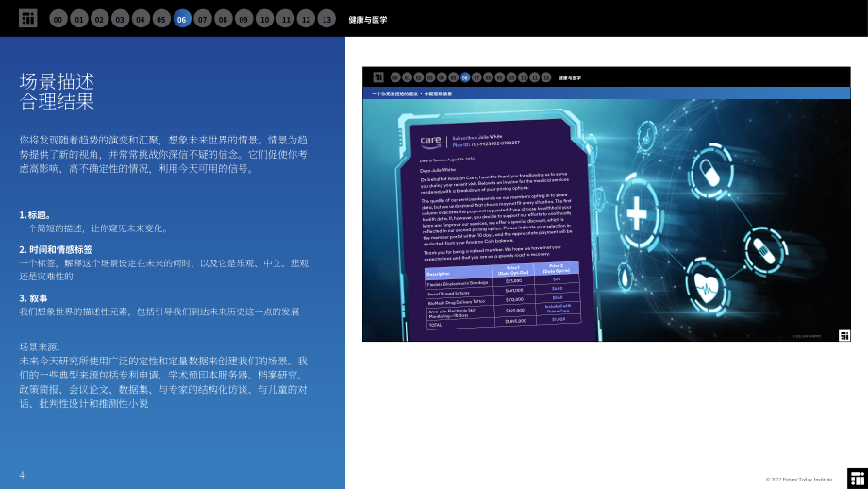Select highlighted section 06 in top navigation
This screenshot has height=489, width=868.
[x=182, y=19]
